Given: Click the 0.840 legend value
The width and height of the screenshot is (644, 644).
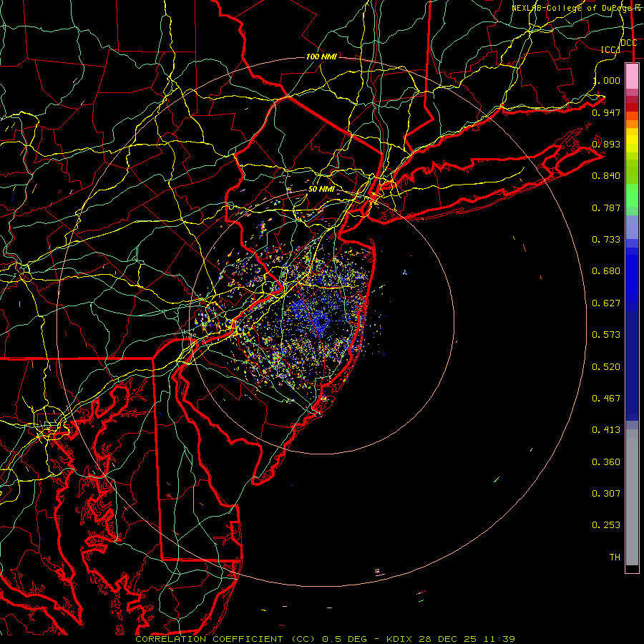Looking at the screenshot, I should pos(606,176).
